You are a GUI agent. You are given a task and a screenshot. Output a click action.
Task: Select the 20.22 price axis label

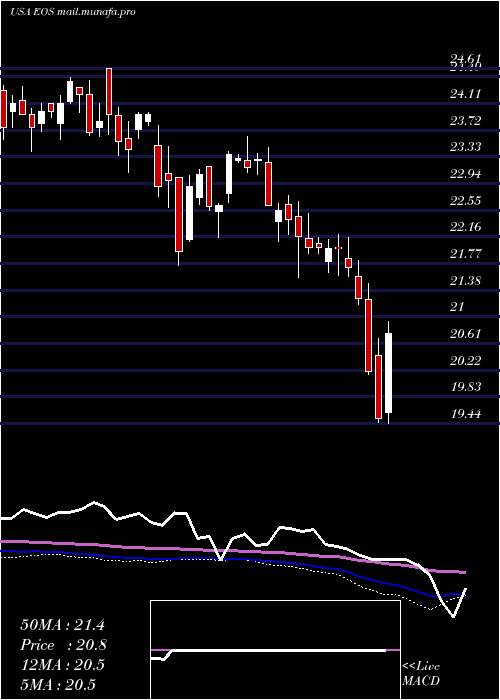[466, 360]
